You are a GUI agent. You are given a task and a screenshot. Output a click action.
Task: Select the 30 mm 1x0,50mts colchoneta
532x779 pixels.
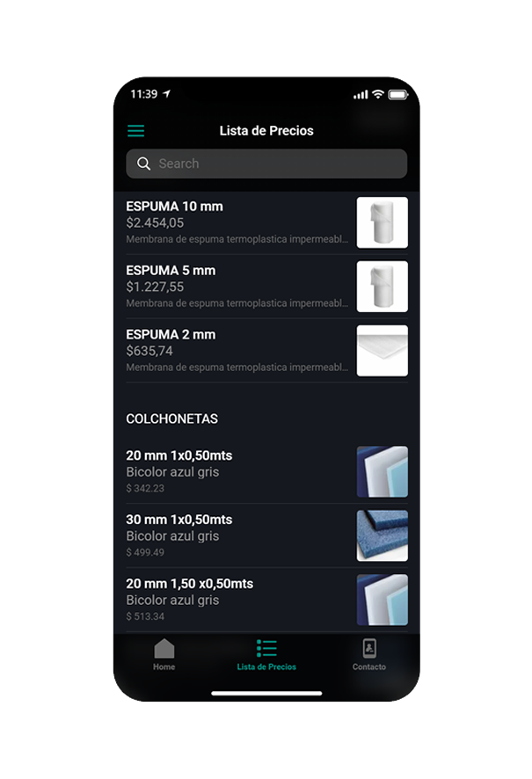tap(266, 535)
